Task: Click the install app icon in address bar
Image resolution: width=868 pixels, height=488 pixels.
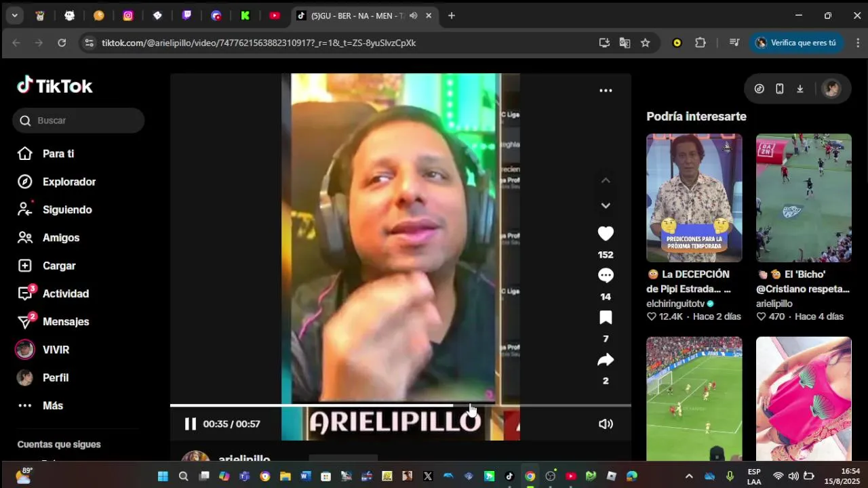Action: pyautogui.click(x=604, y=43)
